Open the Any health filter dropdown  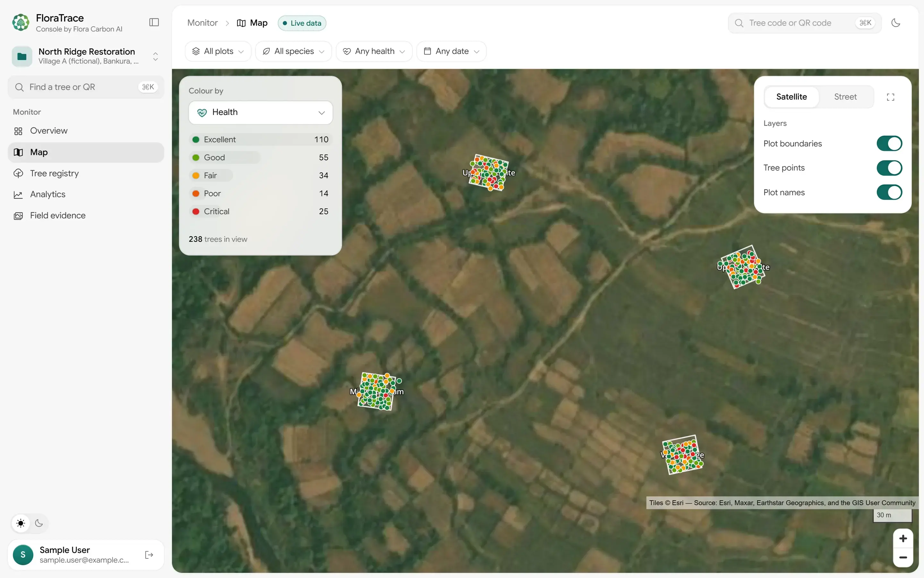pyautogui.click(x=374, y=51)
